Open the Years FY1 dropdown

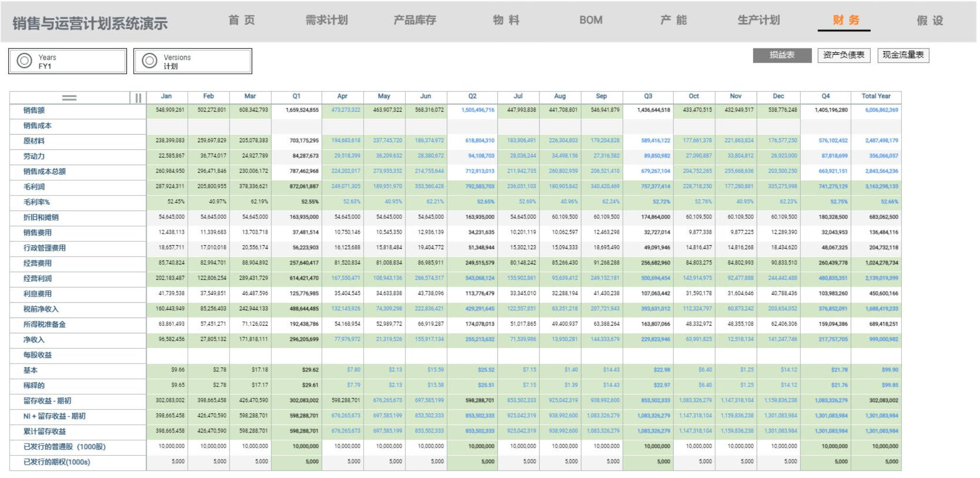[68, 61]
